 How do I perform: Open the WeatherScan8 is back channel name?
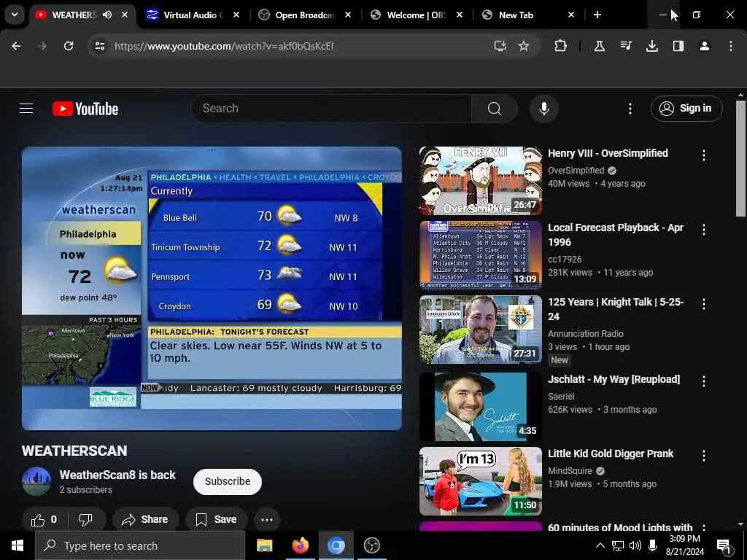(x=117, y=475)
